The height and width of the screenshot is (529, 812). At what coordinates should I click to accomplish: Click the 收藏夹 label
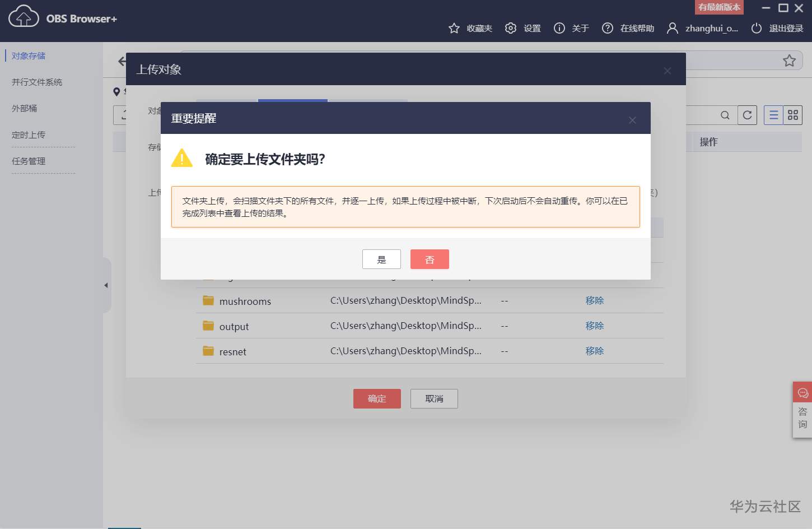pyautogui.click(x=479, y=28)
